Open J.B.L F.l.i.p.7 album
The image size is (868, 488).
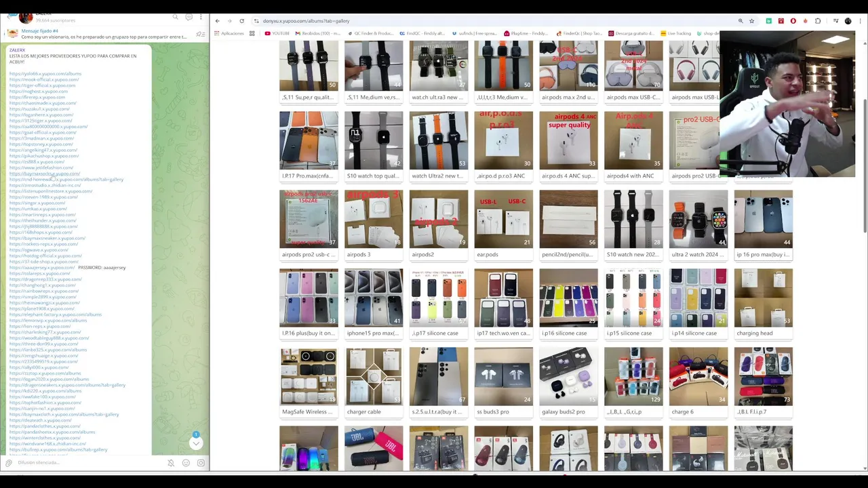point(763,382)
